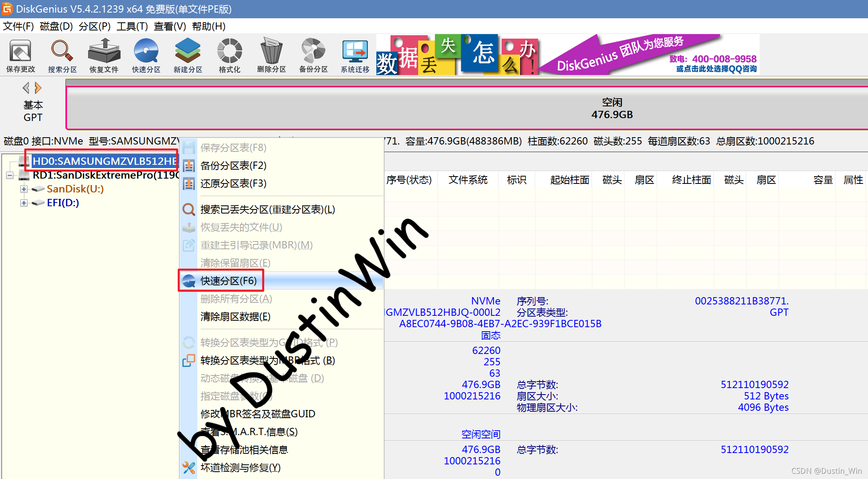This screenshot has height=479, width=868.
Task: Click GUID value A8EC0744-9B08-4EB7-A2EC-939F1BCE015B
Action: pos(500,324)
